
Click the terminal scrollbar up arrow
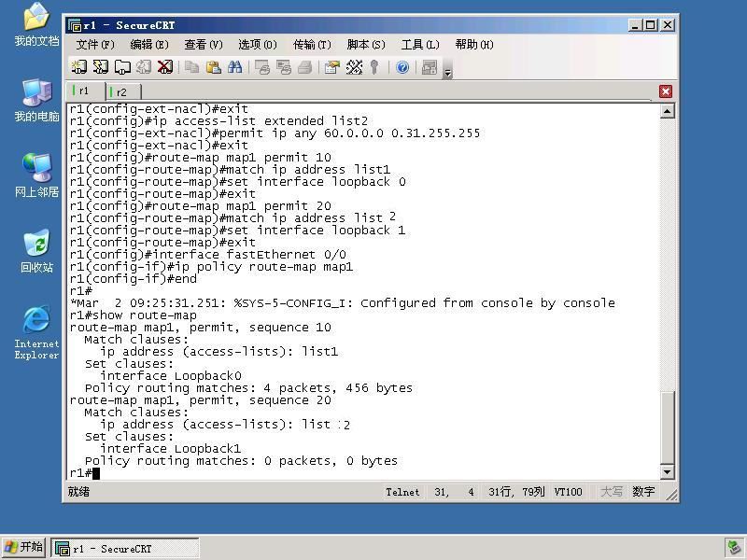click(x=667, y=111)
